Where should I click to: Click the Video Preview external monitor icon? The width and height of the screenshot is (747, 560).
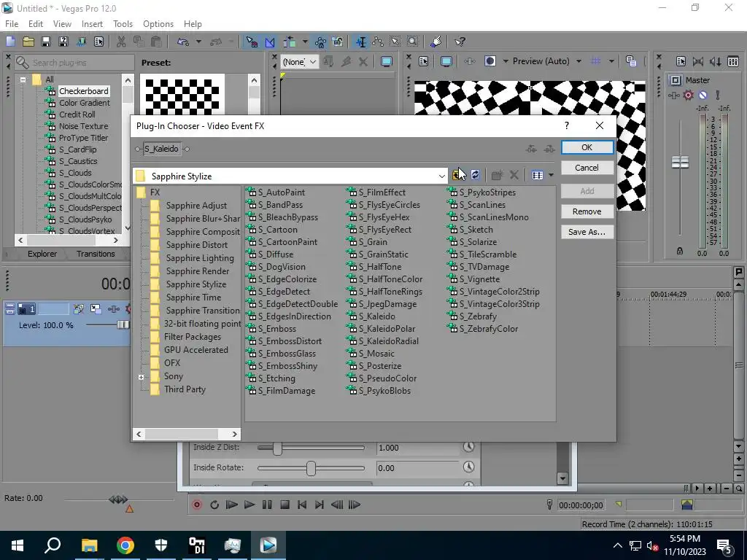(446, 61)
